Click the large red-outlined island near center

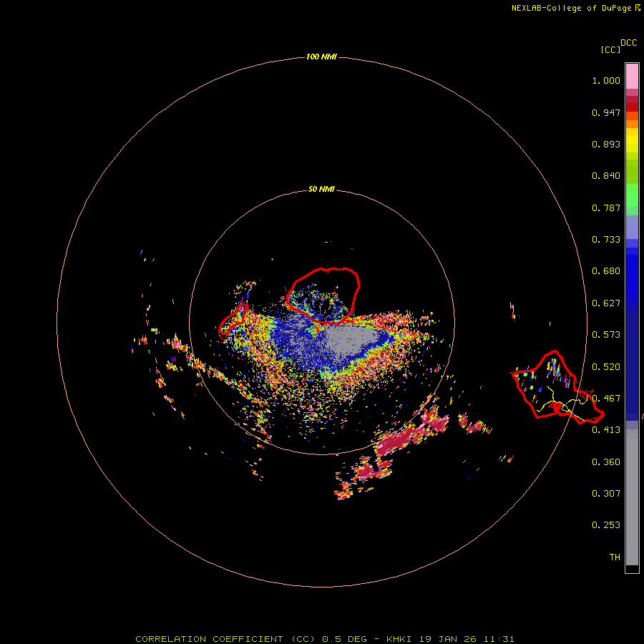click(323, 296)
